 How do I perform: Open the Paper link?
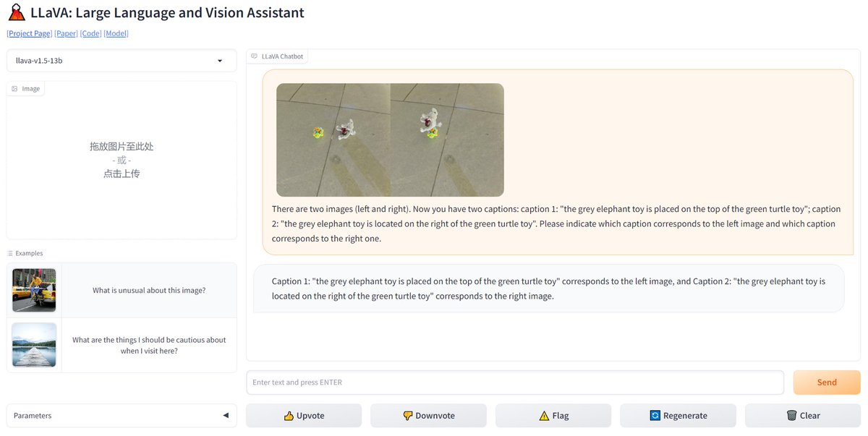pos(66,33)
